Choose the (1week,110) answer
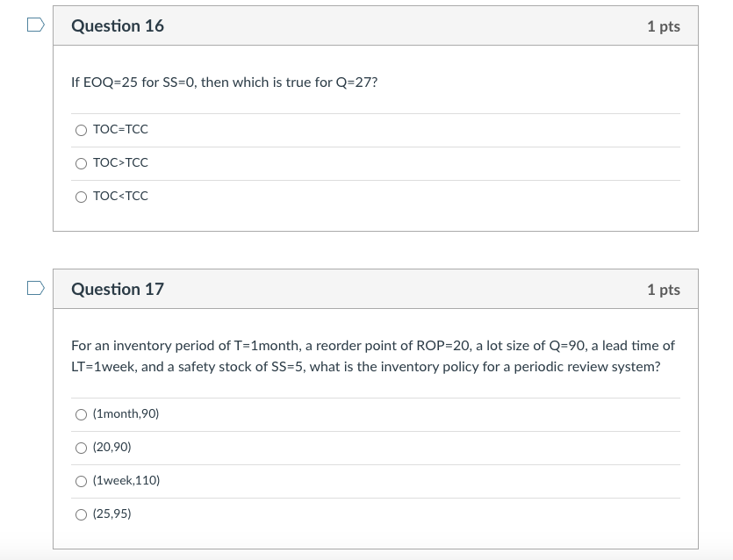 [x=81, y=480]
